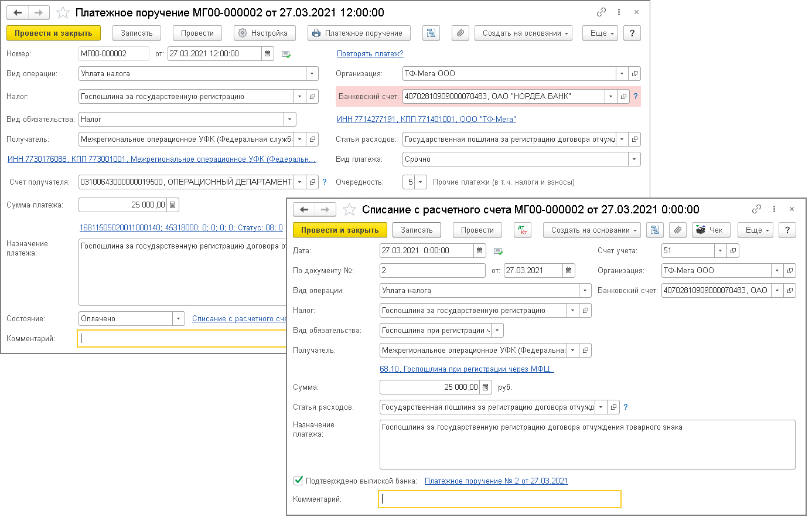Expand the Очередность 5 dropdown
812x517 pixels.
(421, 182)
